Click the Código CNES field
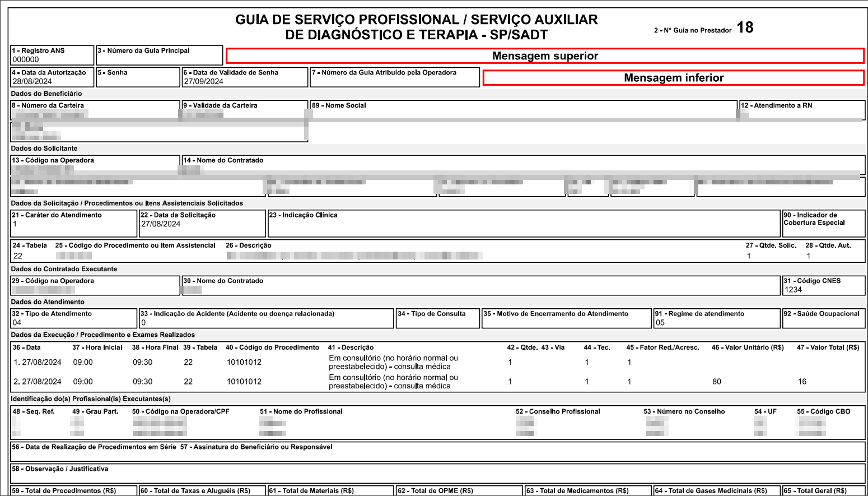This screenshot has height=496, width=868. click(823, 285)
